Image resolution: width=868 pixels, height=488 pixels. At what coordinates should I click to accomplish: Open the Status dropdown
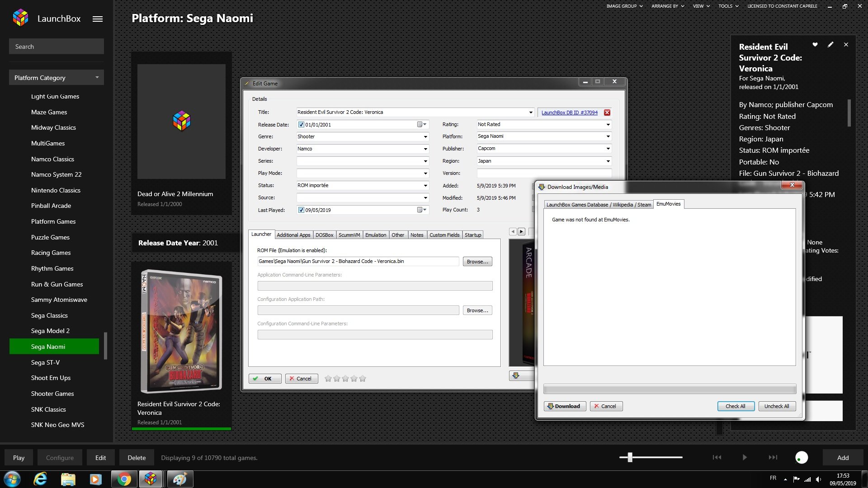425,186
